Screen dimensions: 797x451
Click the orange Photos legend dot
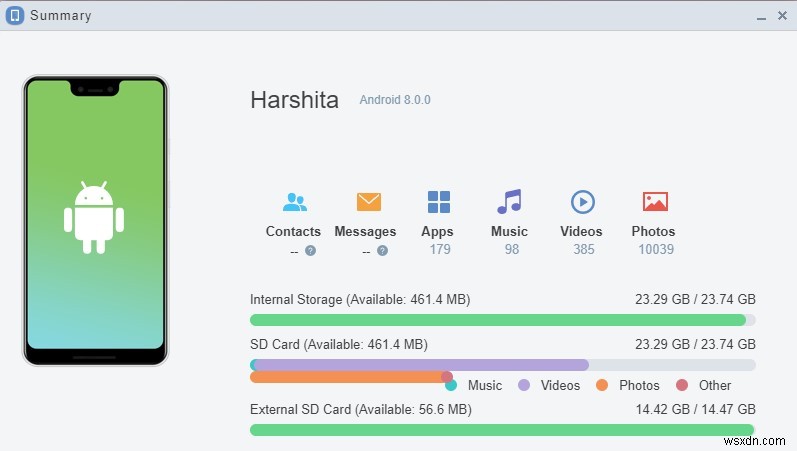[x=602, y=385]
